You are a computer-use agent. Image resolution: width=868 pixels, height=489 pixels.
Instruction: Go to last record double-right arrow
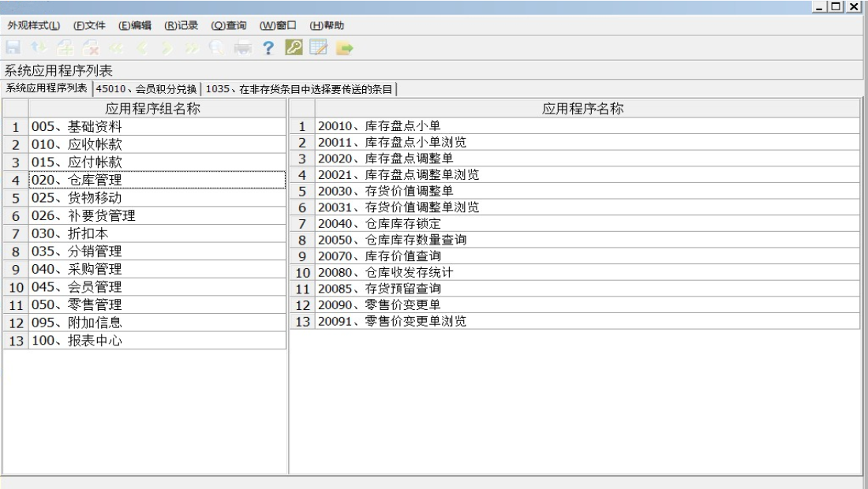pos(192,48)
